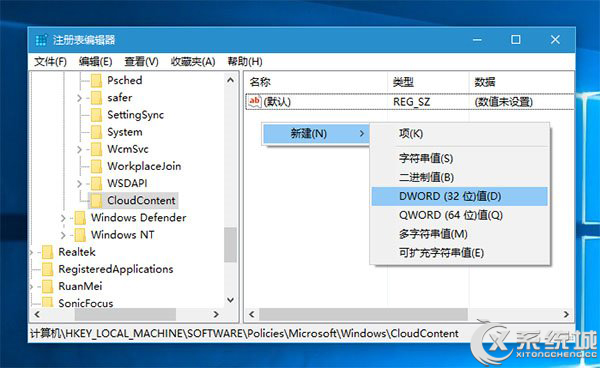
Task: Open the 编辑(E) menu
Action: [x=95, y=62]
